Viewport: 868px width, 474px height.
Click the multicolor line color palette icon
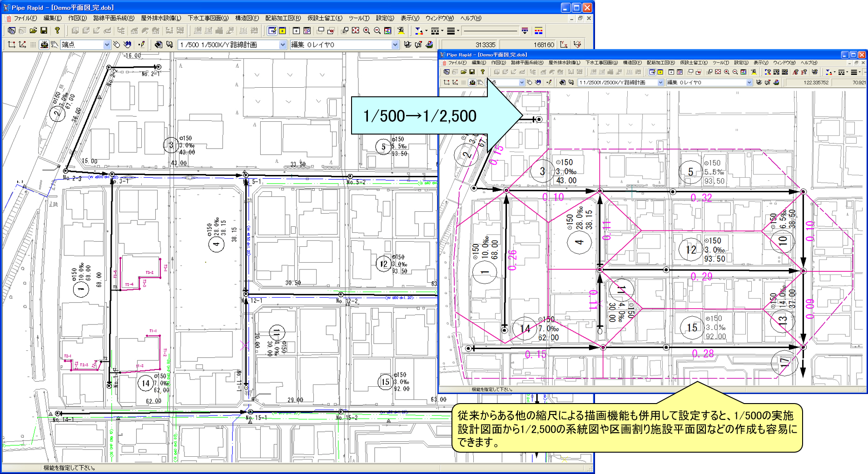click(x=538, y=30)
